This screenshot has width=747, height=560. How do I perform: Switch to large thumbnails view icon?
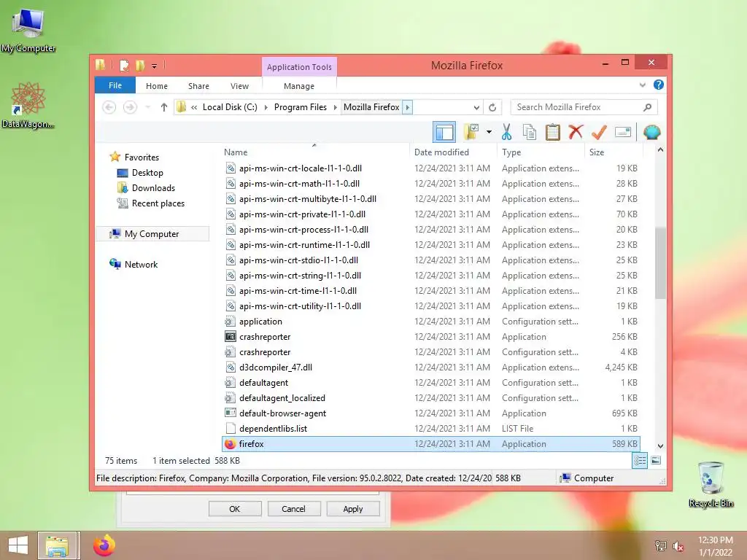(656, 461)
